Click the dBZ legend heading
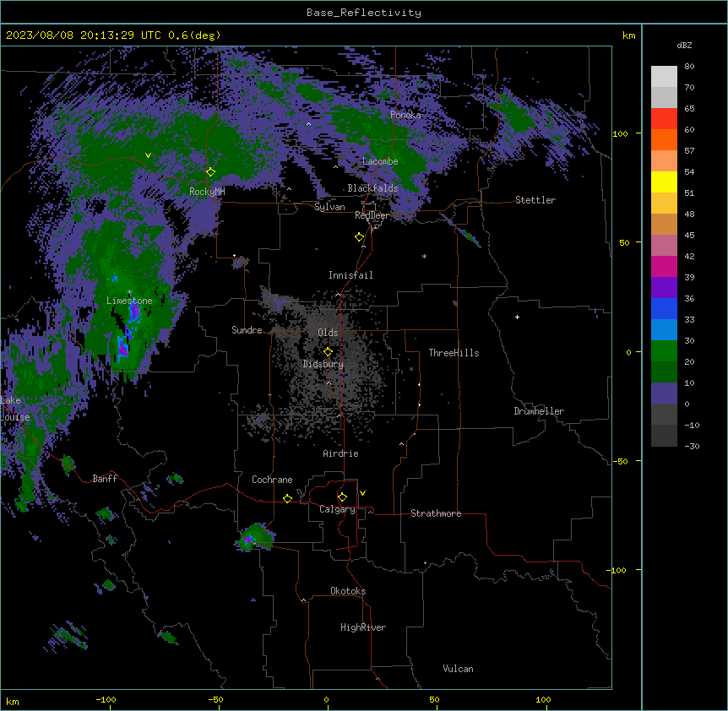 pos(684,45)
